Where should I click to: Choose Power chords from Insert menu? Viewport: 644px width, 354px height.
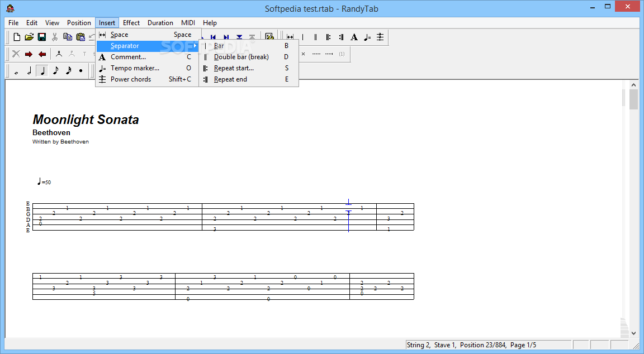pos(148,79)
